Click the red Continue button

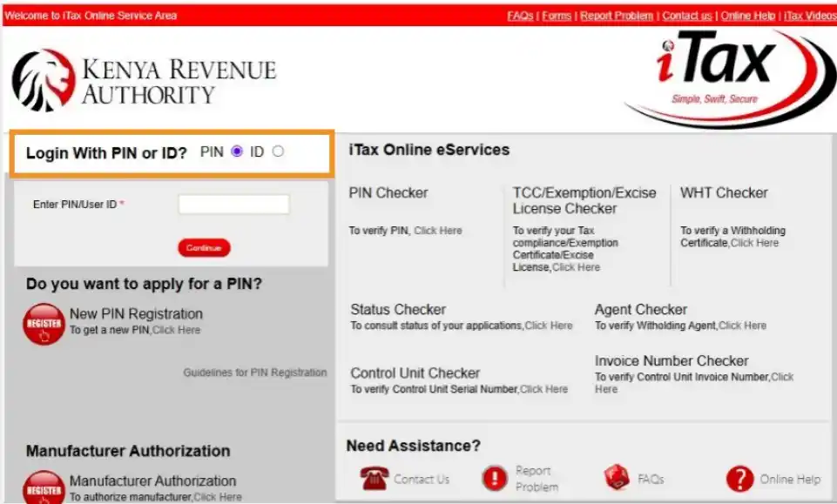pyautogui.click(x=204, y=247)
